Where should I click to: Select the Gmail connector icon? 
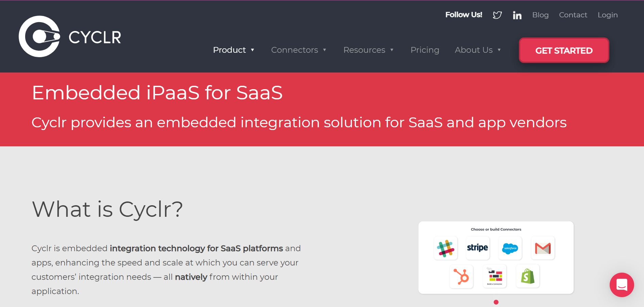(x=542, y=248)
